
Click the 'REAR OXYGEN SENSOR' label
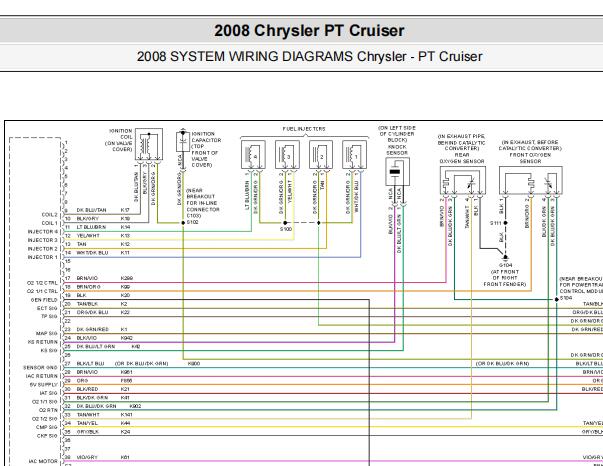(x=462, y=158)
